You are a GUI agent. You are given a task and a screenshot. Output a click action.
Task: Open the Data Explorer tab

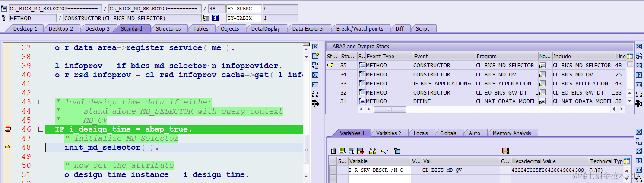[308, 28]
